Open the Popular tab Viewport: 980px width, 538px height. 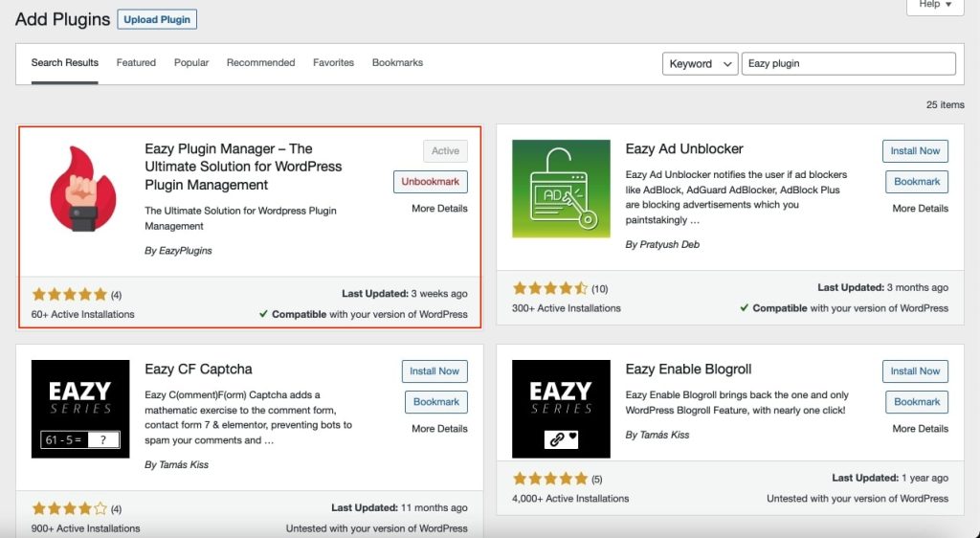point(191,62)
